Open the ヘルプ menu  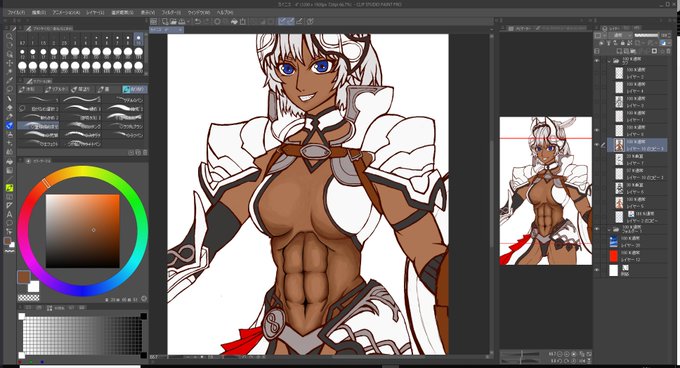[x=225, y=13]
